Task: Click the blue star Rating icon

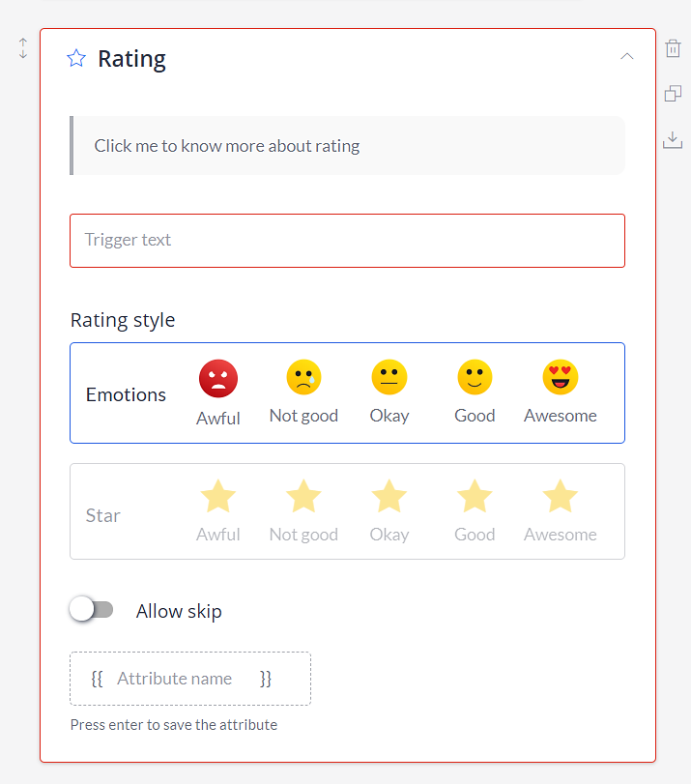Action: (x=76, y=58)
